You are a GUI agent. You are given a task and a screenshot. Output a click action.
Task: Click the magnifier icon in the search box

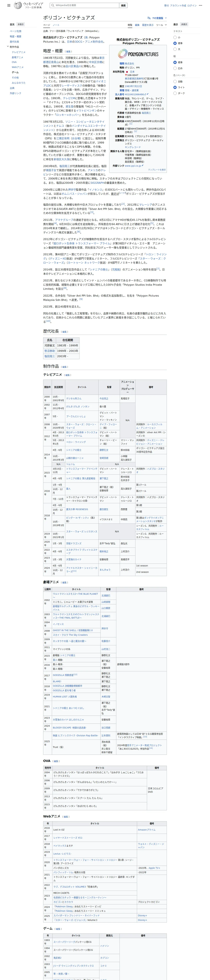(x=53, y=5)
